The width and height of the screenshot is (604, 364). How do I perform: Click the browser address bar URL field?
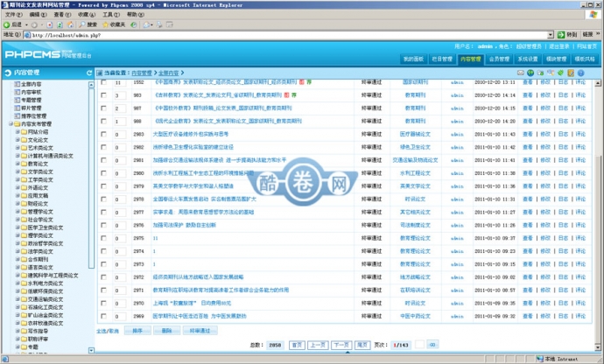(289, 35)
